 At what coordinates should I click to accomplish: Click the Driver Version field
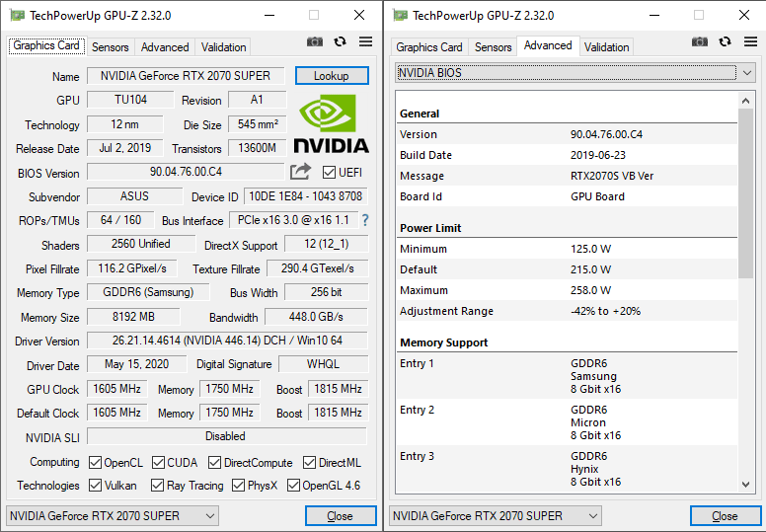coord(227,341)
